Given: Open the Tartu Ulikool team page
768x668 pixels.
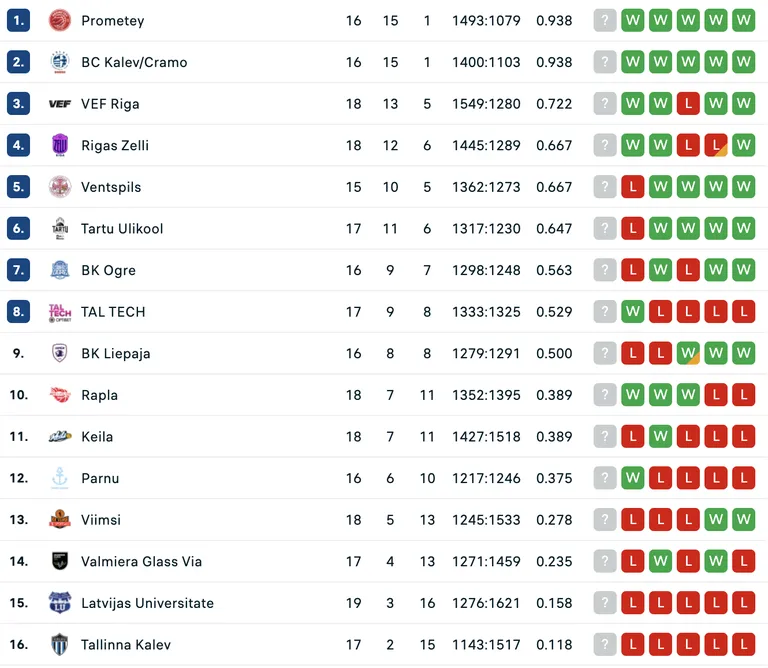Looking at the screenshot, I should point(122,229).
